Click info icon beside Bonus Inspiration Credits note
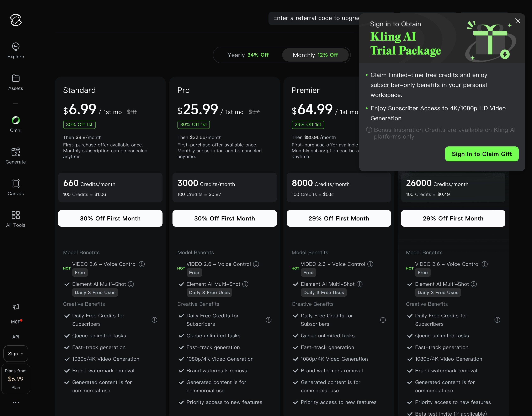The width and height of the screenshot is (532, 416). tap(369, 130)
